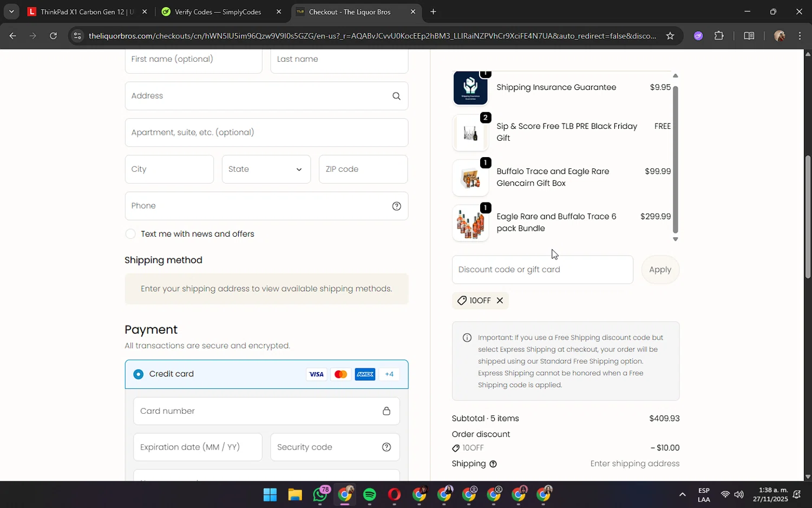View site information icon in address bar
Screen dimensions: 812x508
pyautogui.click(x=77, y=36)
